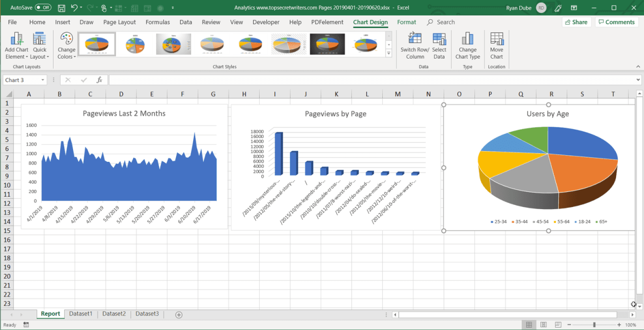Expand the Chart Styles gallery

point(389,54)
